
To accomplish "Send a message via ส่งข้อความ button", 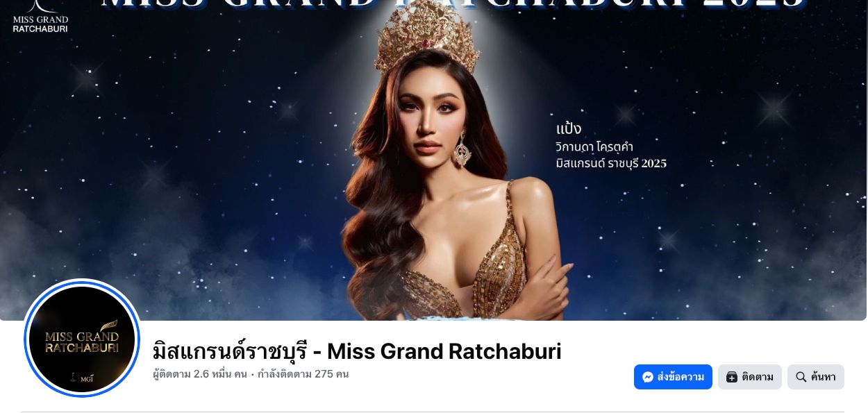I will [673, 377].
